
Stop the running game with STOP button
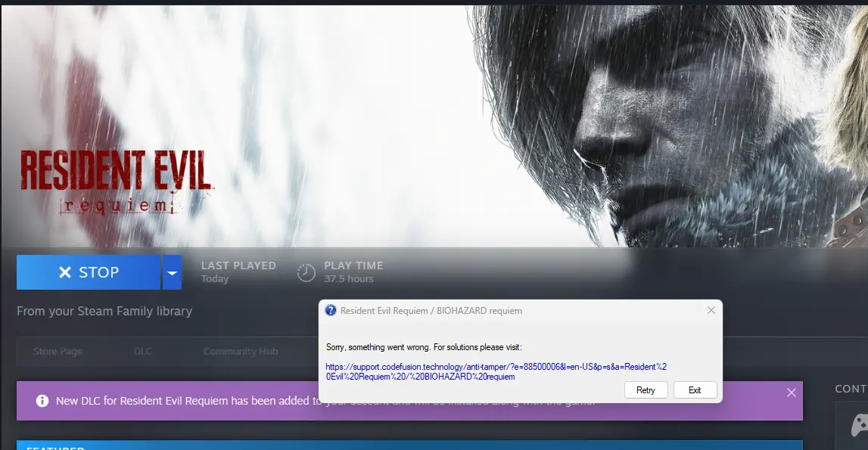coord(89,272)
